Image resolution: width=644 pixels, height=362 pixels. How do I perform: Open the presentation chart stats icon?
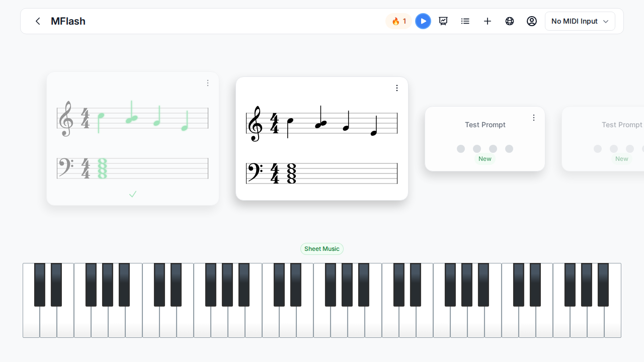[443, 21]
